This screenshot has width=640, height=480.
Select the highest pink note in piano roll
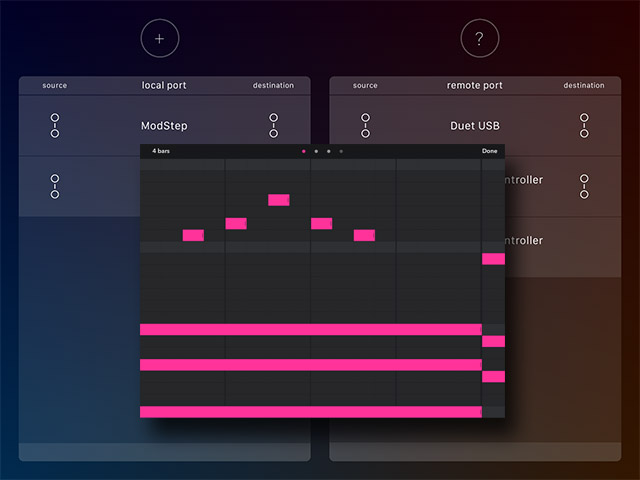click(x=278, y=200)
